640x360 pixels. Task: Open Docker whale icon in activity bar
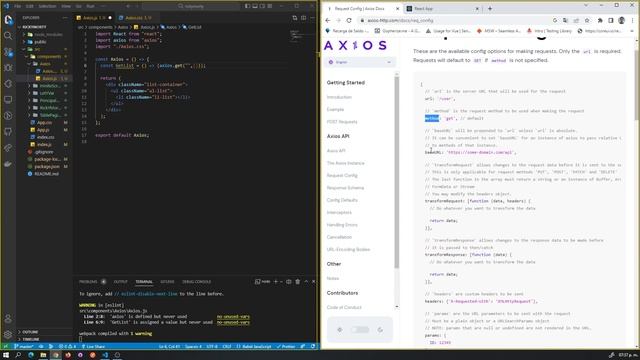click(x=8, y=164)
